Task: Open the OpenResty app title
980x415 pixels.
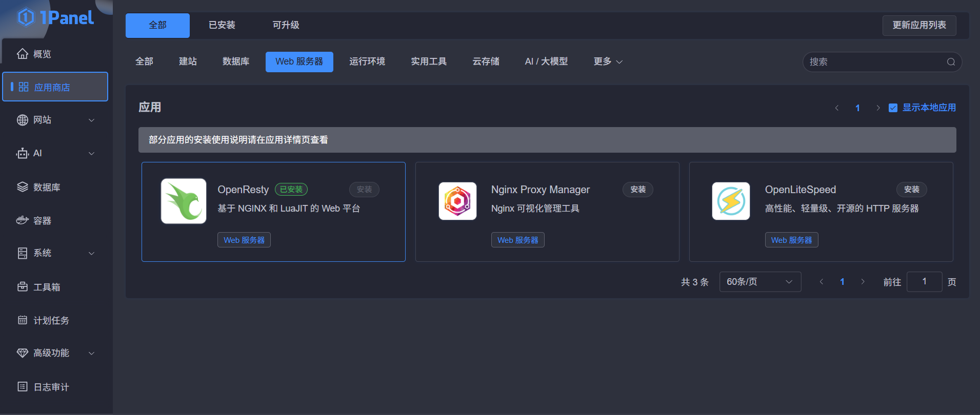Action: coord(243,190)
